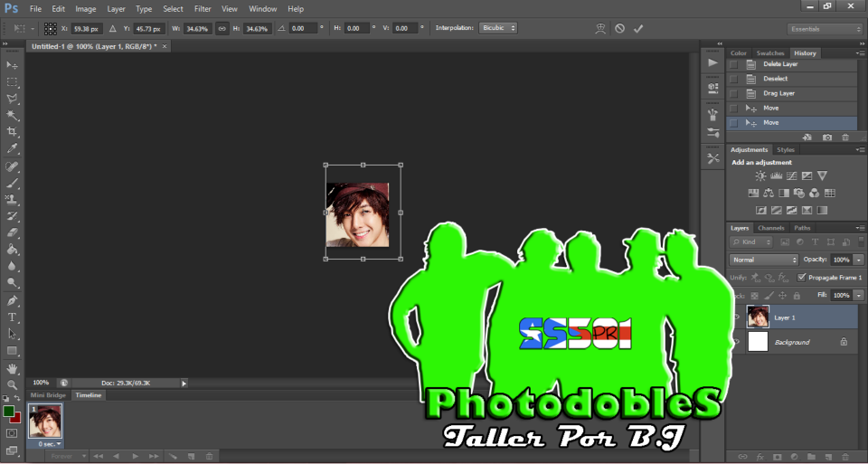Select the Eyedropper tool
Screen dimensions: 868x464
pyautogui.click(x=12, y=148)
